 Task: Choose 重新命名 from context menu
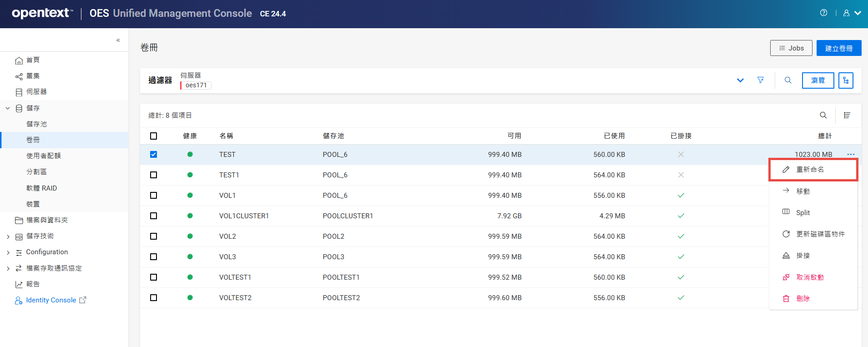pos(810,170)
